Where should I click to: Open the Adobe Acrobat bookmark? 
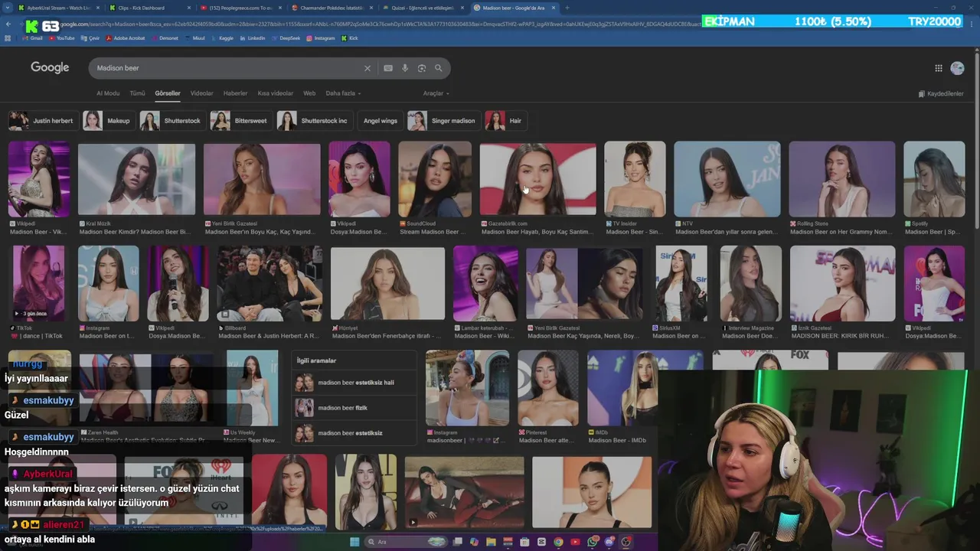click(x=125, y=37)
